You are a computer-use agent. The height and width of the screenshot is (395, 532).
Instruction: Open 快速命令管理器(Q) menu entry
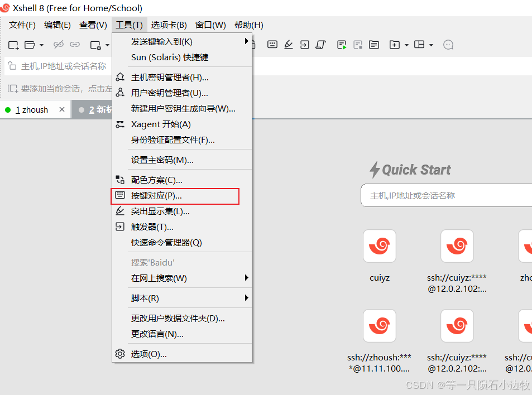coord(182,243)
